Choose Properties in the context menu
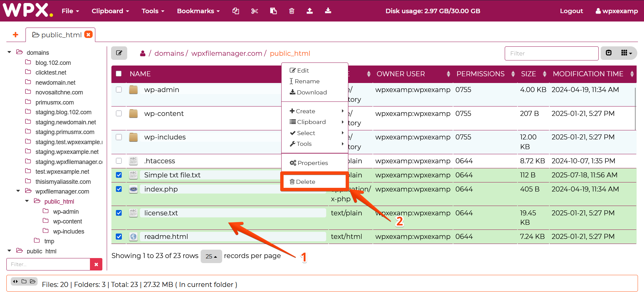Image resolution: width=644 pixels, height=294 pixels. click(x=315, y=163)
